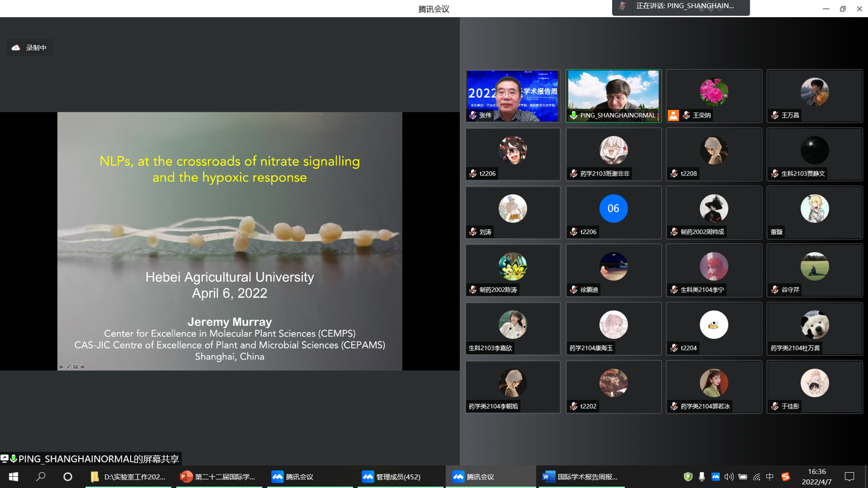Select the pen annotation tool on slide
Image resolution: width=868 pixels, height=488 pixels.
coord(68,367)
